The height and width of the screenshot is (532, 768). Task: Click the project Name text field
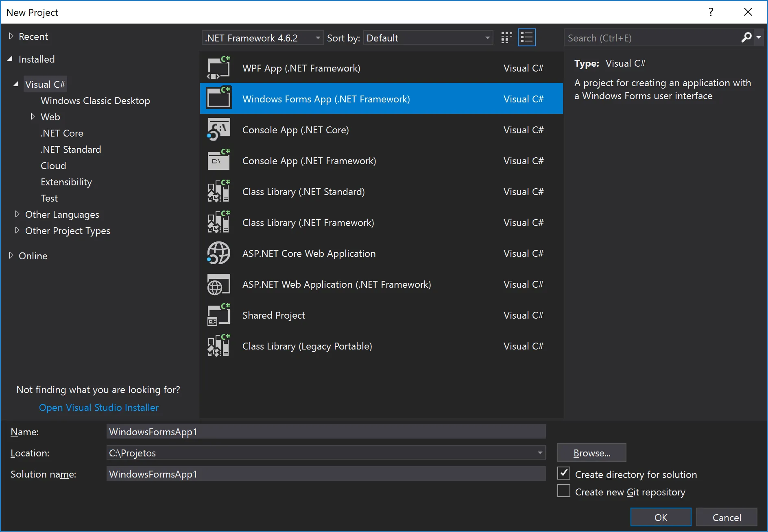(x=325, y=432)
